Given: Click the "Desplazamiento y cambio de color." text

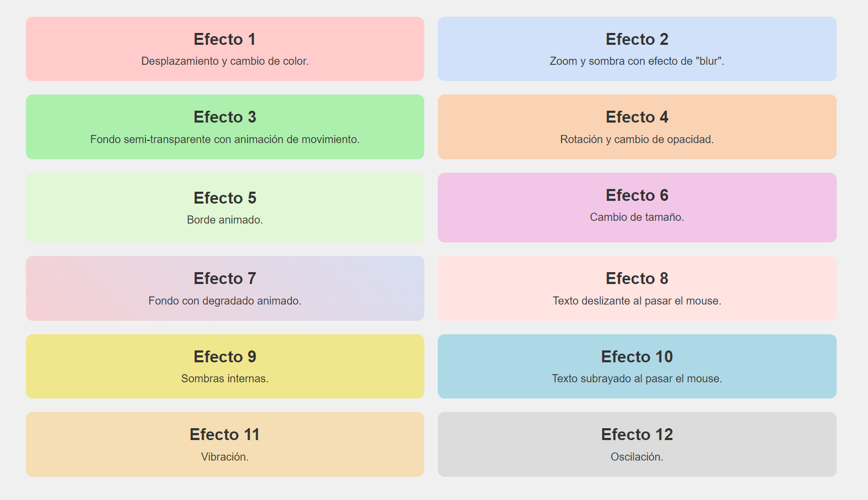Looking at the screenshot, I should pos(225,61).
